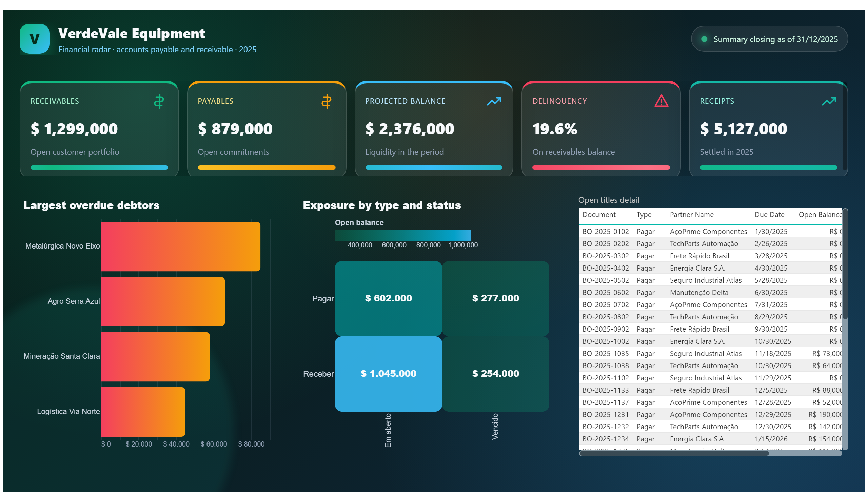Click the VerdeVale green V logo
The image size is (868, 495).
(x=34, y=39)
